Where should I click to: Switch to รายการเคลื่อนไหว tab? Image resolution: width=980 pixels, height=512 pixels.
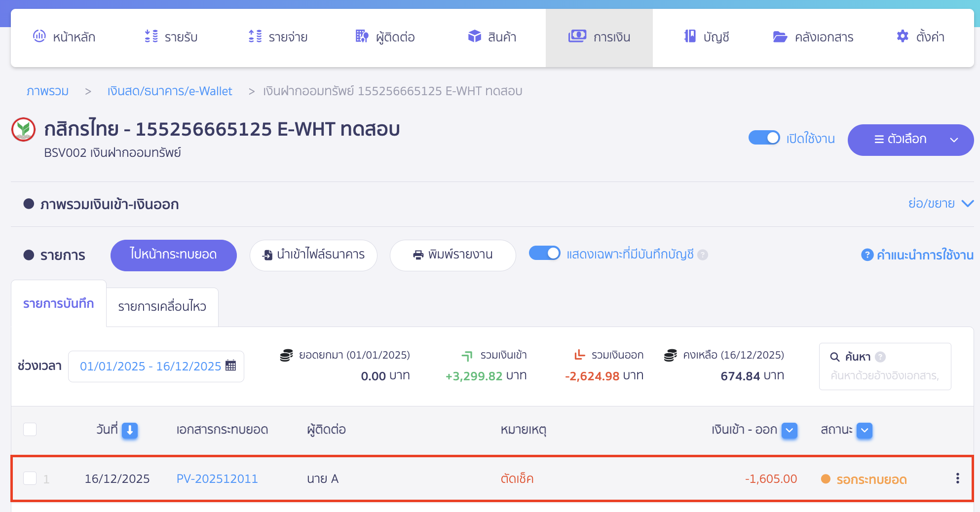pyautogui.click(x=162, y=307)
